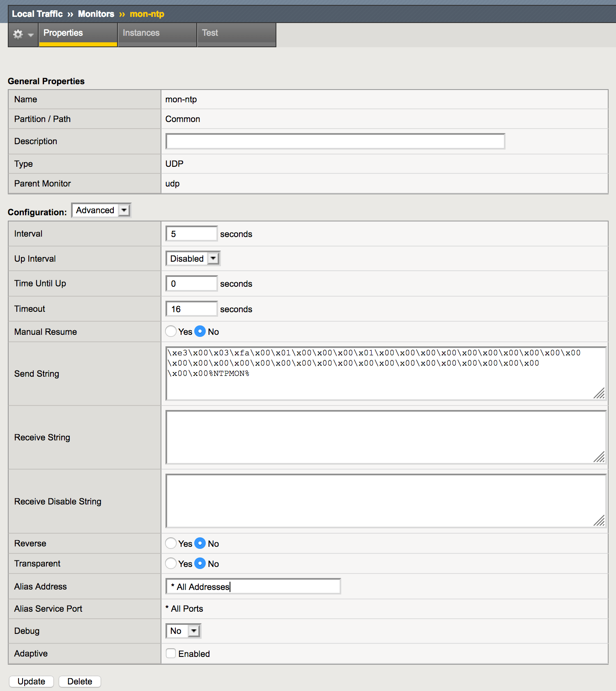The width and height of the screenshot is (616, 691).
Task: Set Reverse to Yes
Action: pyautogui.click(x=171, y=544)
